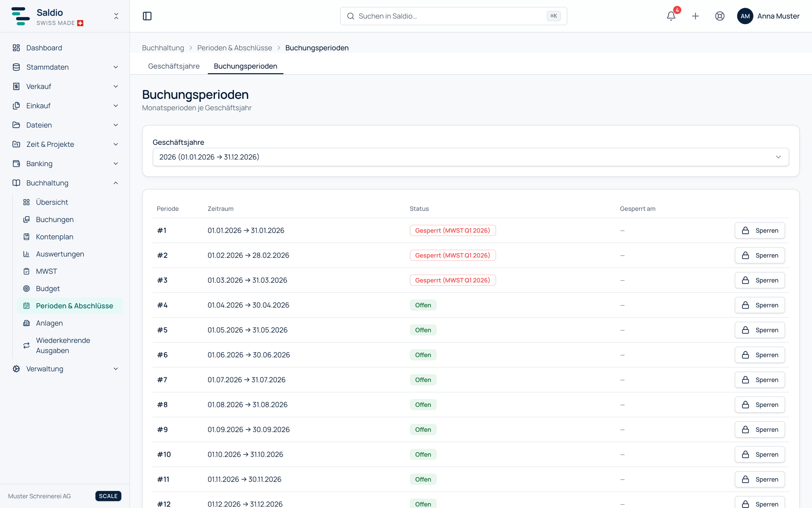Expand the Dateien menu
812x508 pixels.
[65, 125]
